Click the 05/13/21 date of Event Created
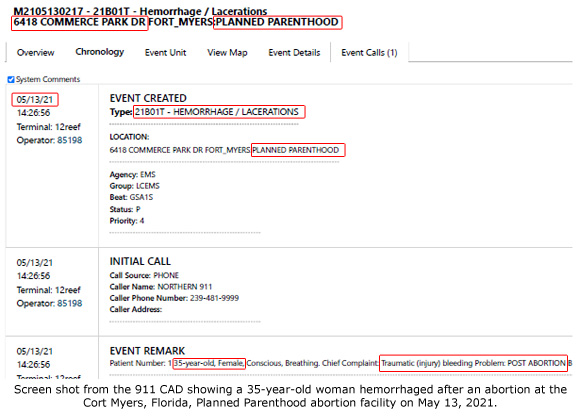 point(35,99)
